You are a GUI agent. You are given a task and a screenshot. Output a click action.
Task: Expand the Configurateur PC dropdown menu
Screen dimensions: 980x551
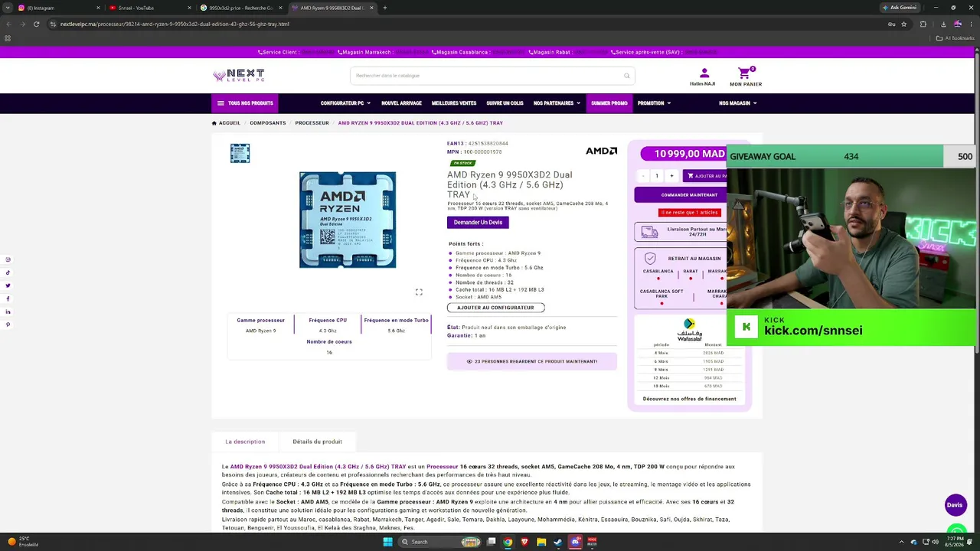[345, 103]
